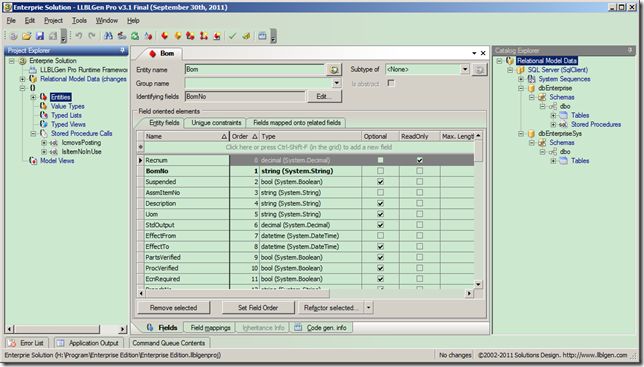Open the File menu

[11, 20]
